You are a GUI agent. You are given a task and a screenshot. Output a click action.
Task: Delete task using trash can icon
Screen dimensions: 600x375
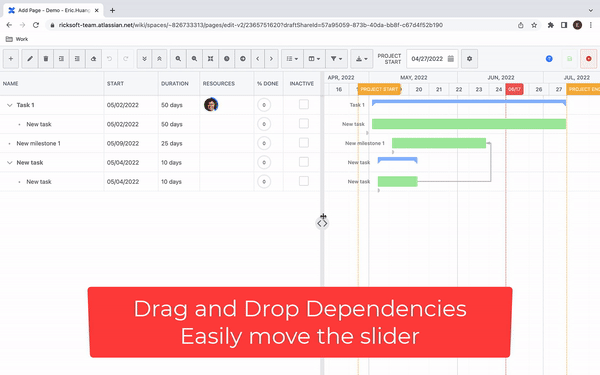coord(46,59)
